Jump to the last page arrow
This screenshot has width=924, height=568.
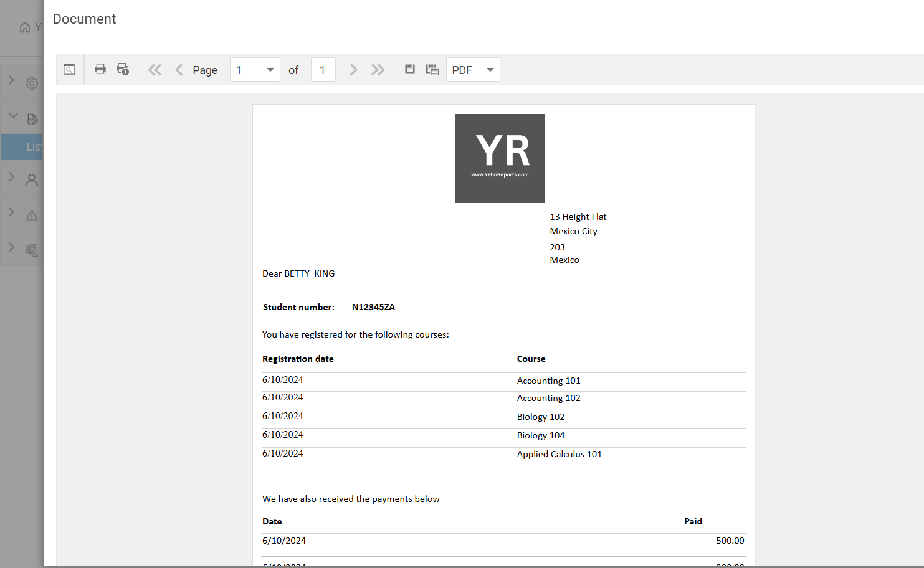tap(378, 70)
